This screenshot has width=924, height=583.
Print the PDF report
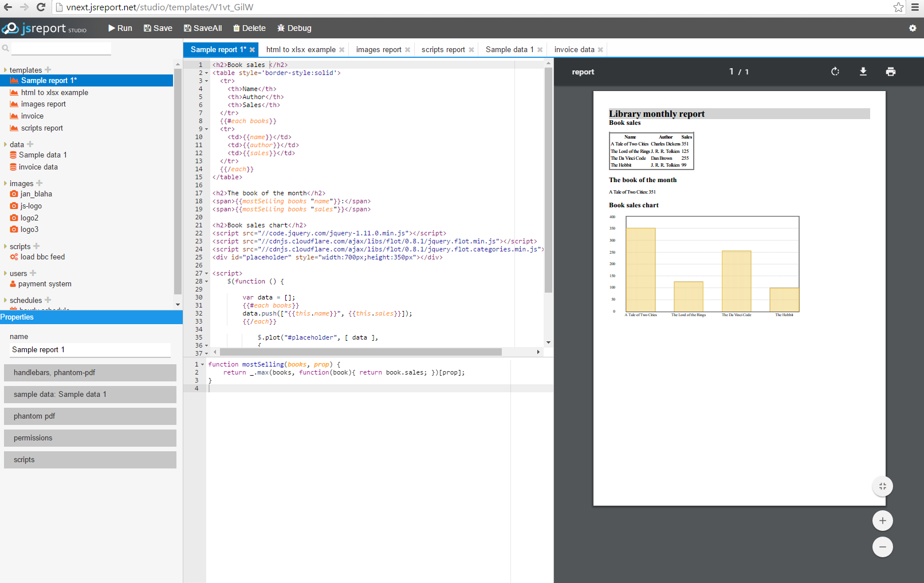(x=891, y=72)
